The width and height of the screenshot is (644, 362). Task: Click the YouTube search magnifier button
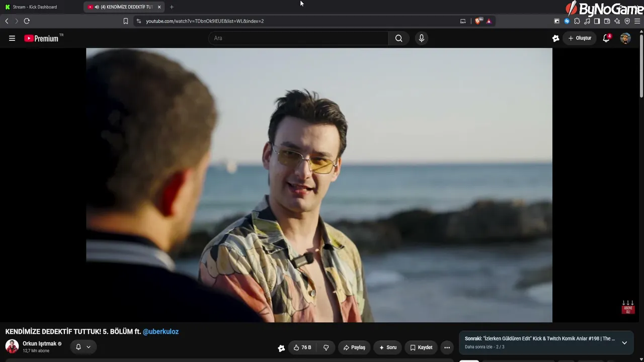(398, 38)
